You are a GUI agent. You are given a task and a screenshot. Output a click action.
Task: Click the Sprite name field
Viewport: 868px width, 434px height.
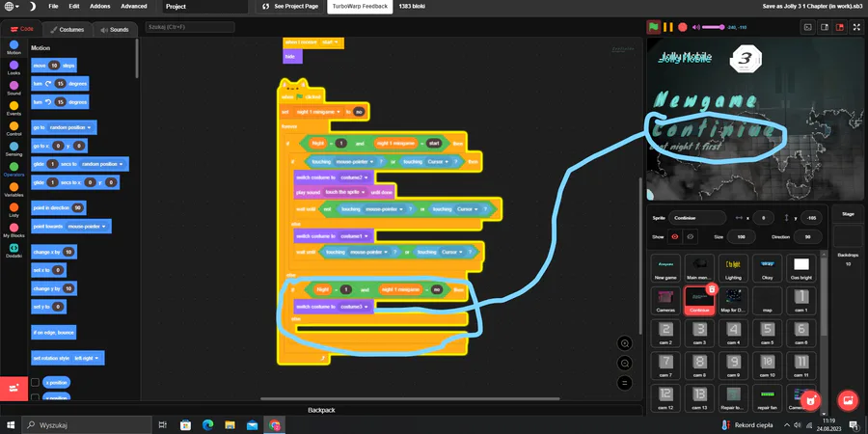(697, 218)
